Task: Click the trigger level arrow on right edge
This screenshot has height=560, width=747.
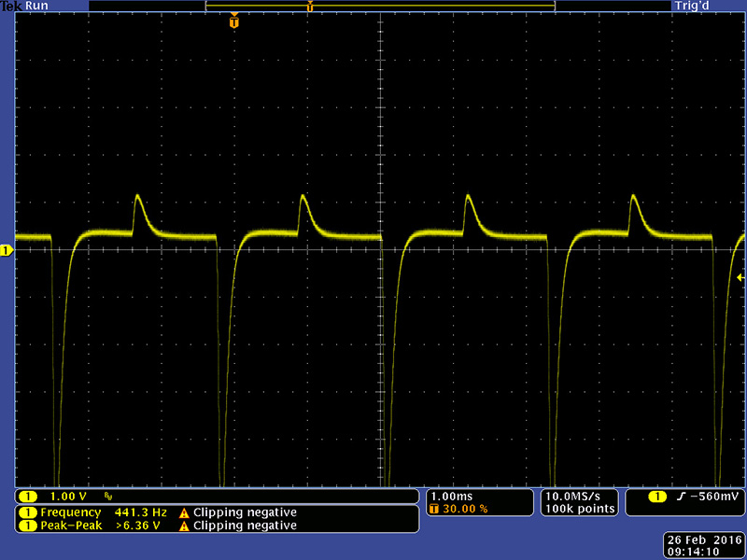Action: 740,277
